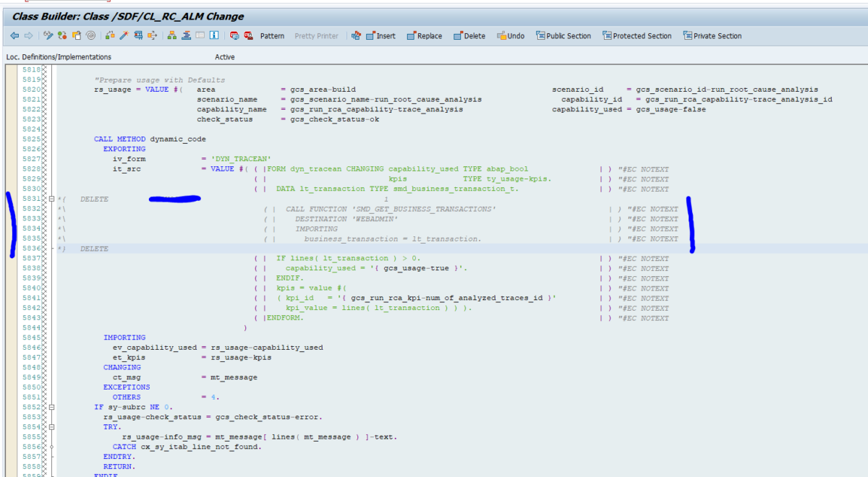Click the IMPORTING keyword at line 5845
Screen dimensions: 868x477
coord(124,338)
